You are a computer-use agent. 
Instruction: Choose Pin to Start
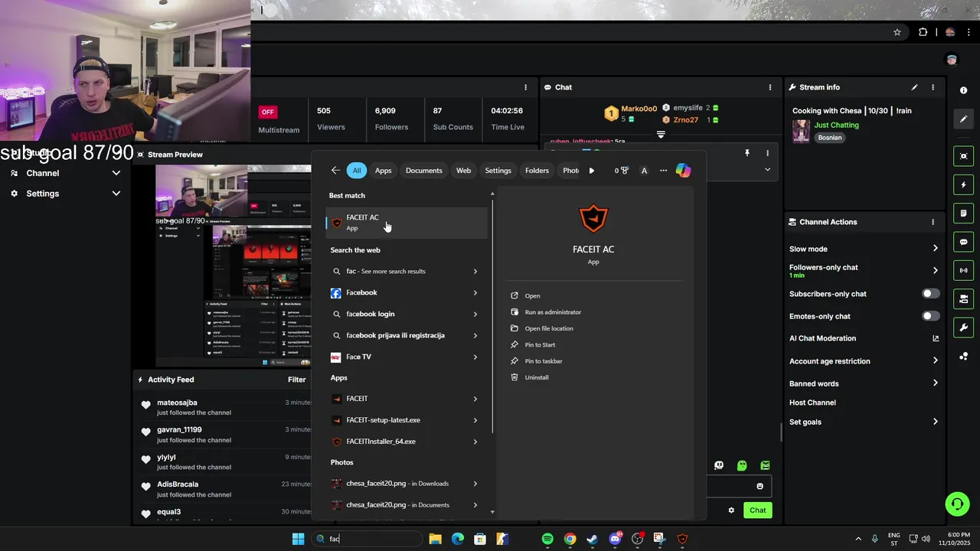[540, 345]
